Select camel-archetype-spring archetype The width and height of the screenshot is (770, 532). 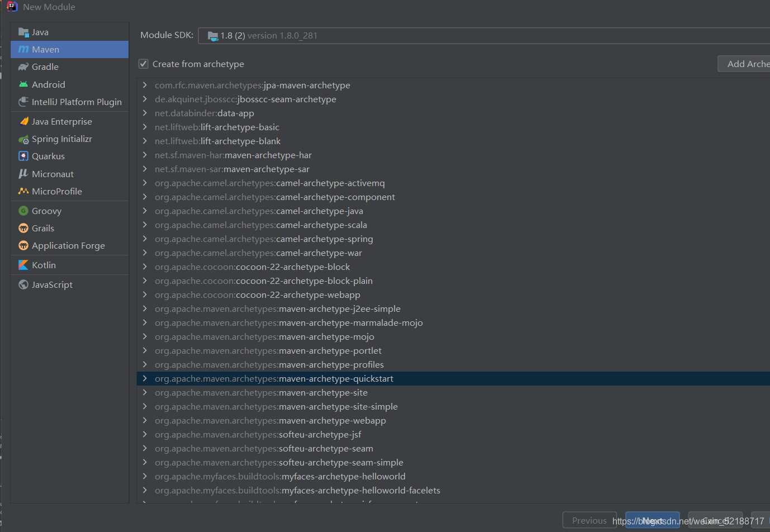coord(453,239)
